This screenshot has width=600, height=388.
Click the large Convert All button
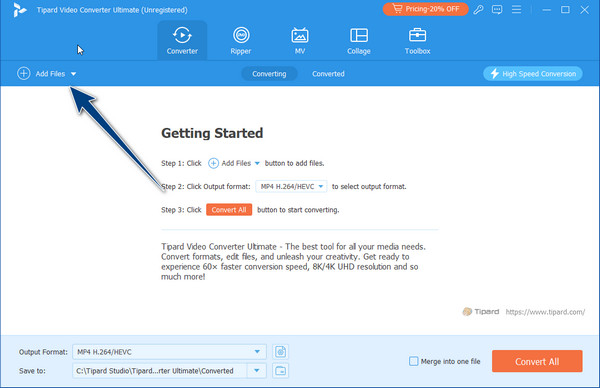pyautogui.click(x=537, y=361)
